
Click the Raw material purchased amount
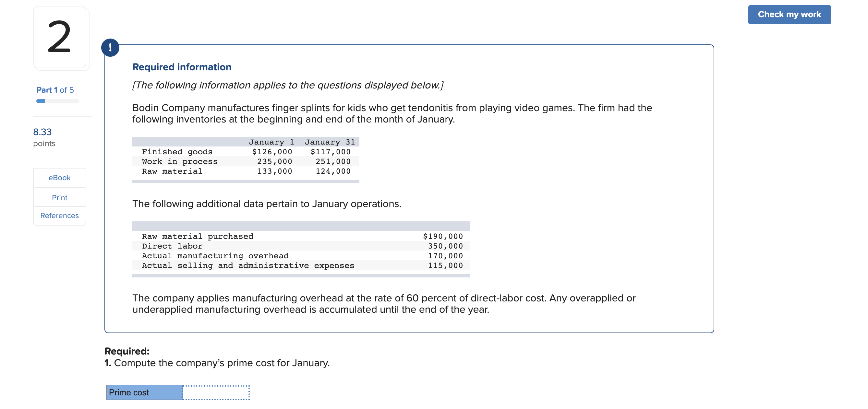(443, 236)
